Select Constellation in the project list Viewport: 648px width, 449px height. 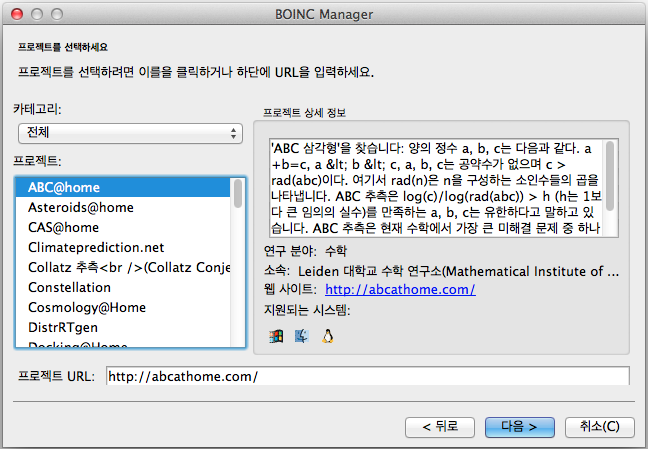tap(123, 287)
